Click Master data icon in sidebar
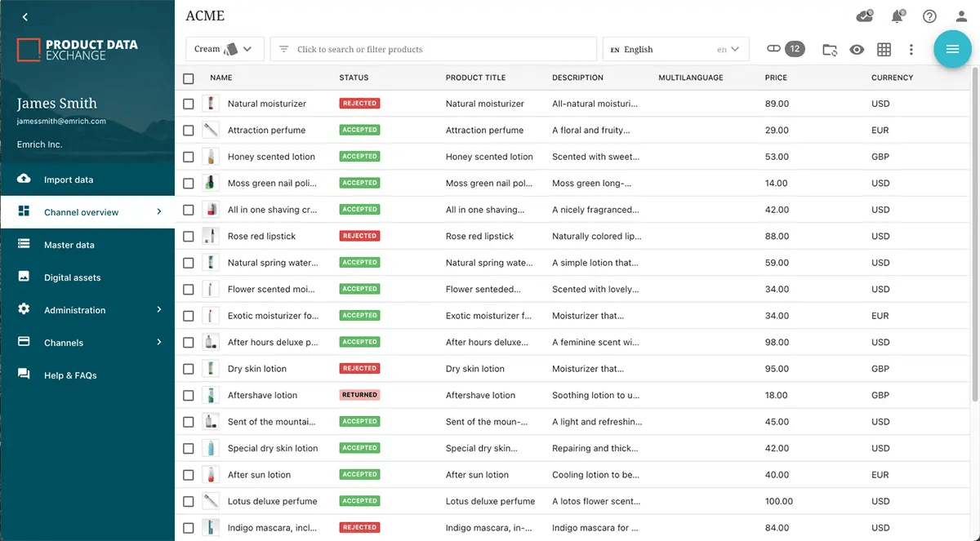The height and width of the screenshot is (541, 980). click(x=24, y=244)
